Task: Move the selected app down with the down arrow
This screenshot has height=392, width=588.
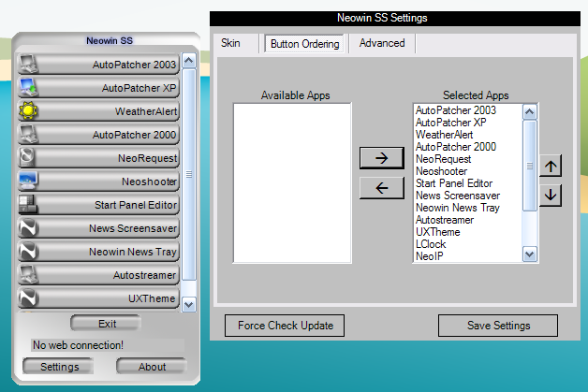Action: tap(551, 195)
